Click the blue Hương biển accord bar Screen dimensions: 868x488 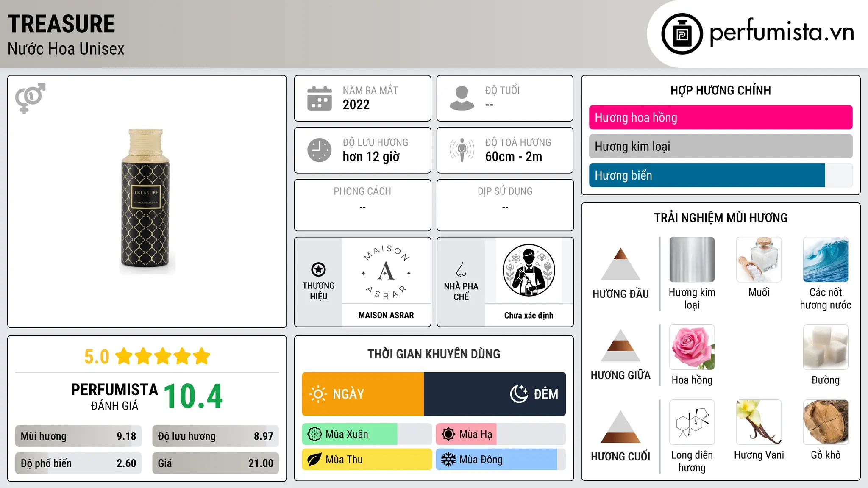tap(707, 175)
